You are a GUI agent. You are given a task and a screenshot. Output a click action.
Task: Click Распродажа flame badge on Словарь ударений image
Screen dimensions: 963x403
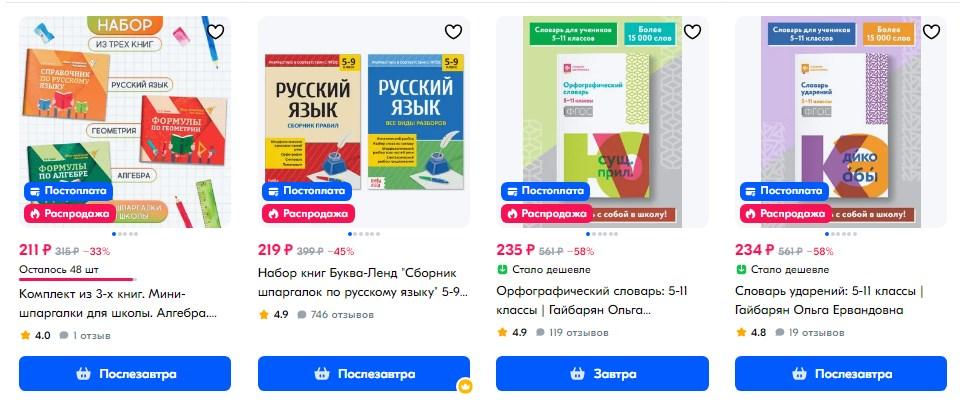click(x=786, y=214)
